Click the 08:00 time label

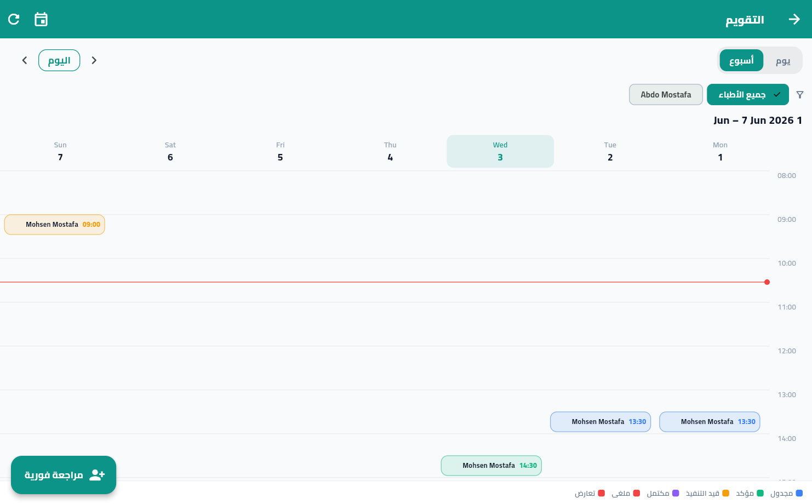point(787,175)
